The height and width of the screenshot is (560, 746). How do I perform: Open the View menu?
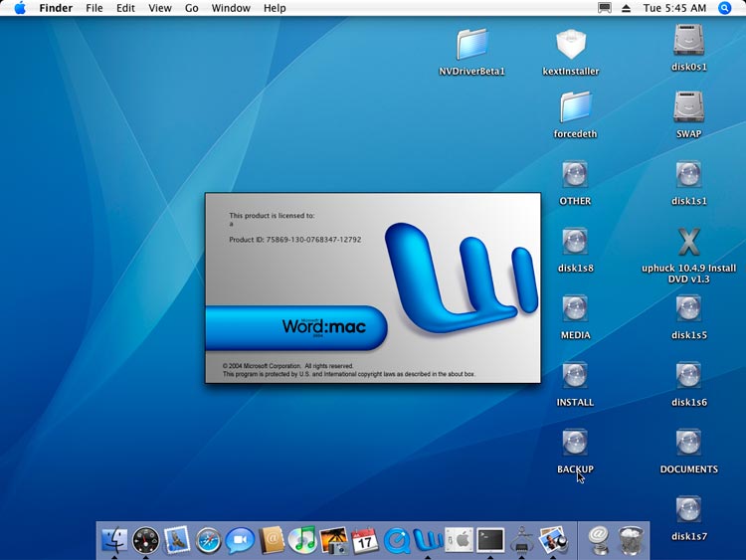point(160,8)
